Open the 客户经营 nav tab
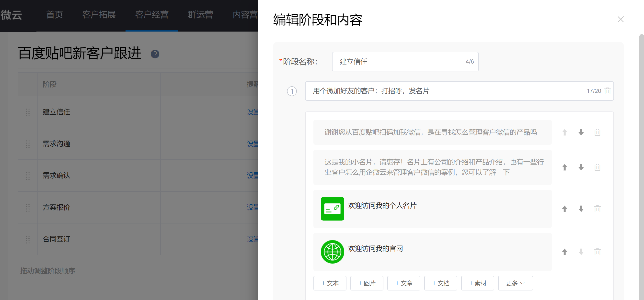The height and width of the screenshot is (300, 644). tap(152, 15)
